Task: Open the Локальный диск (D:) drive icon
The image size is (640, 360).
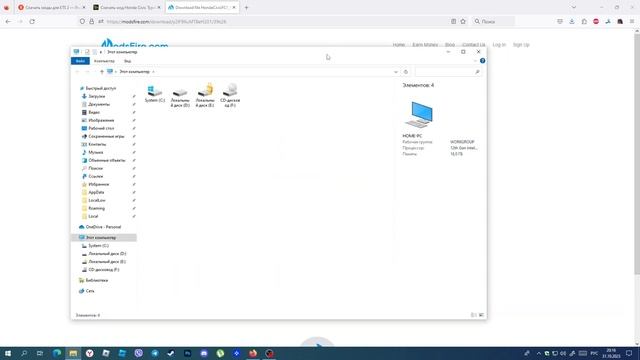Action: [x=180, y=96]
